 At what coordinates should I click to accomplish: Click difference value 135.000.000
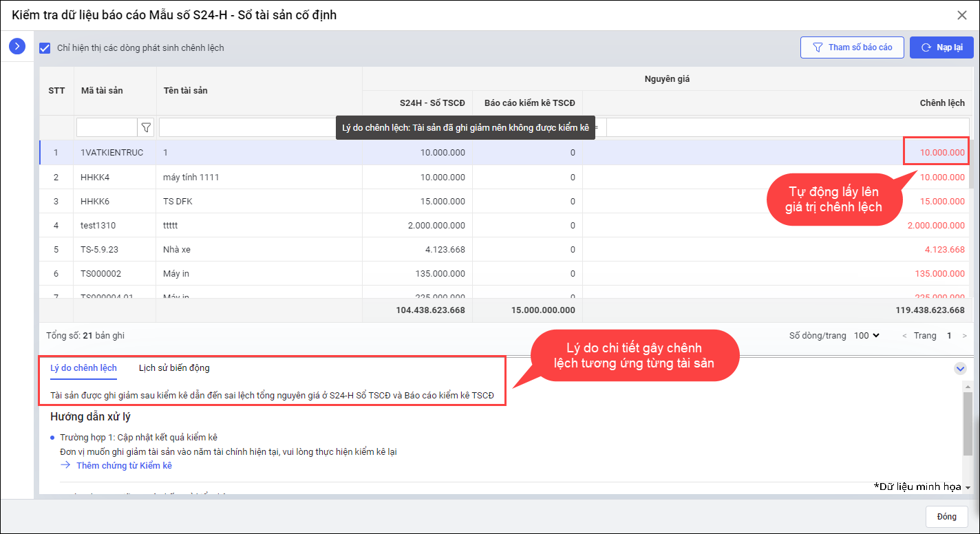click(x=939, y=274)
